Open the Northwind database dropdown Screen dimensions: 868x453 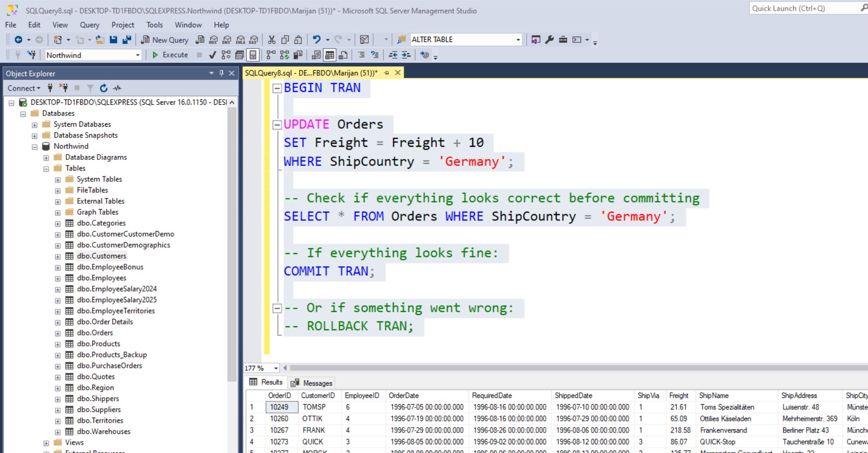click(x=138, y=55)
